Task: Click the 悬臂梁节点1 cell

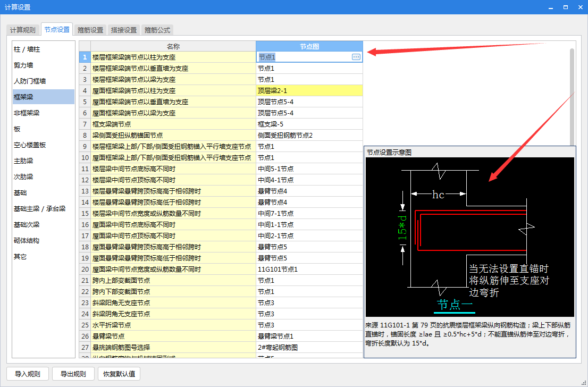Action: [309, 336]
